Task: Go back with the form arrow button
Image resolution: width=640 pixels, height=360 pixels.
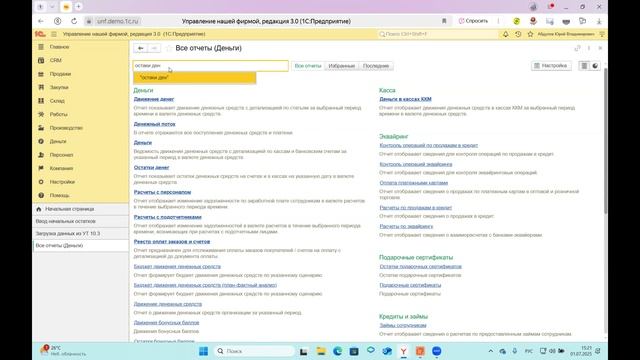Action: (140, 48)
